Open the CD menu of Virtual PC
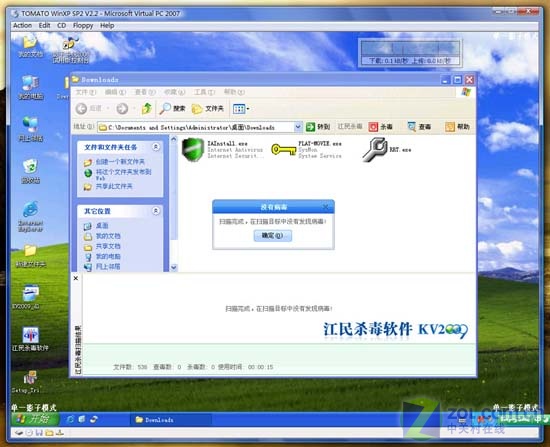This screenshot has height=447, width=550. [x=61, y=26]
